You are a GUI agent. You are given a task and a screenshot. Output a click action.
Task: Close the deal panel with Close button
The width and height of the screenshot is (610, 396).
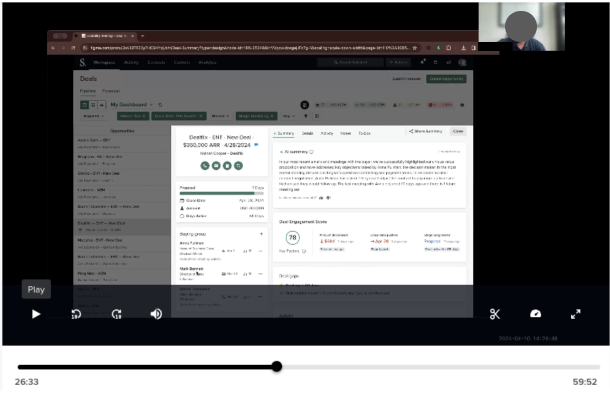click(x=458, y=131)
